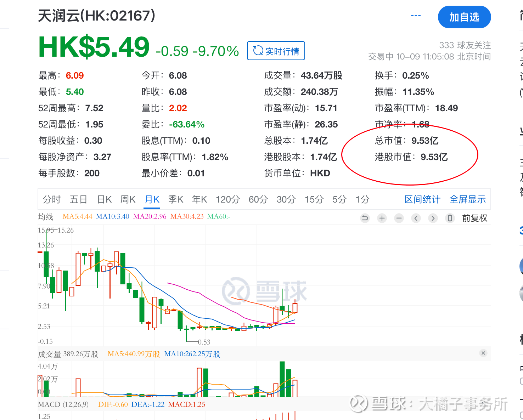Click the 0.53 low price marker on chart

point(204,342)
